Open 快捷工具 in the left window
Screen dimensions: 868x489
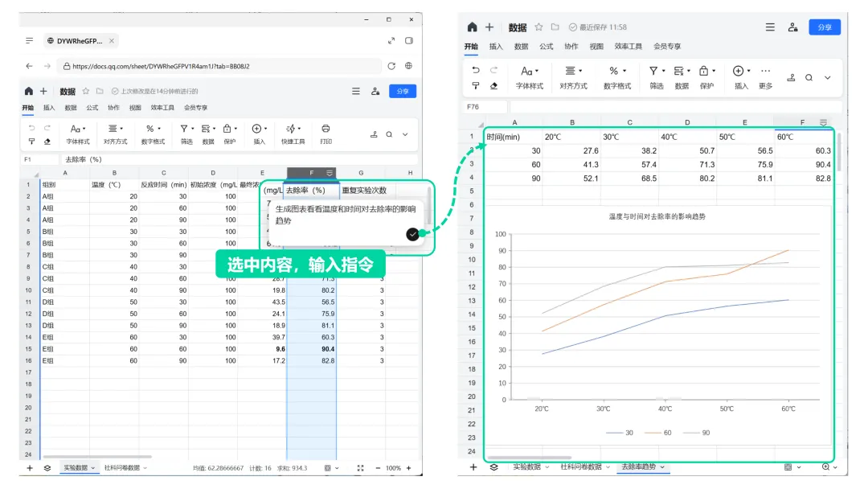coord(293,134)
